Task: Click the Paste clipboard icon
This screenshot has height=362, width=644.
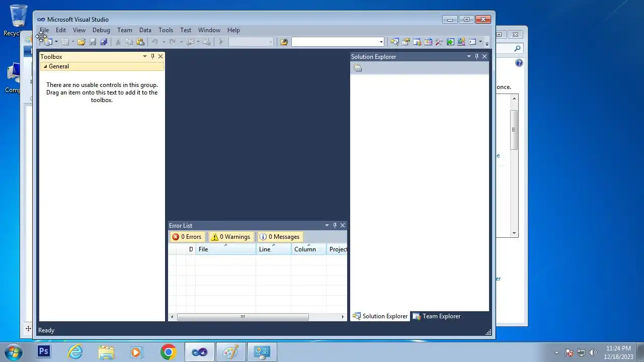Action: click(x=140, y=42)
